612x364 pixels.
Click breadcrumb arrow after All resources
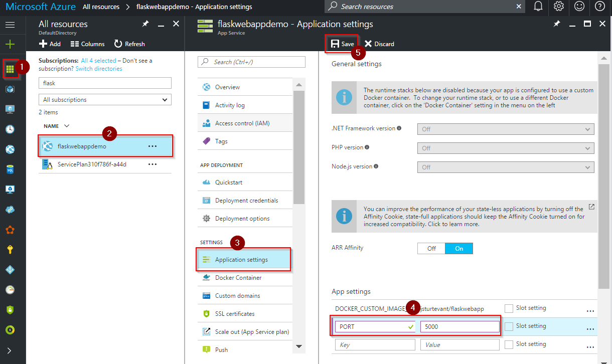click(128, 7)
